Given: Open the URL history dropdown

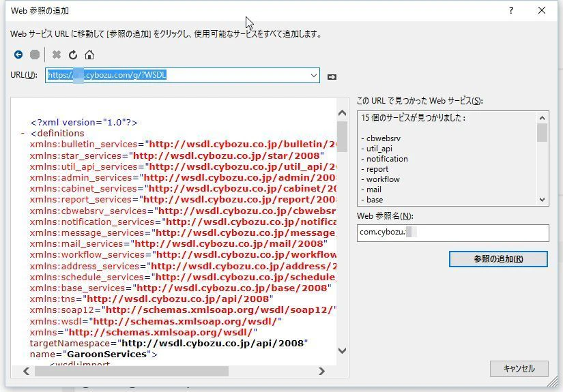Looking at the screenshot, I should click(x=313, y=75).
